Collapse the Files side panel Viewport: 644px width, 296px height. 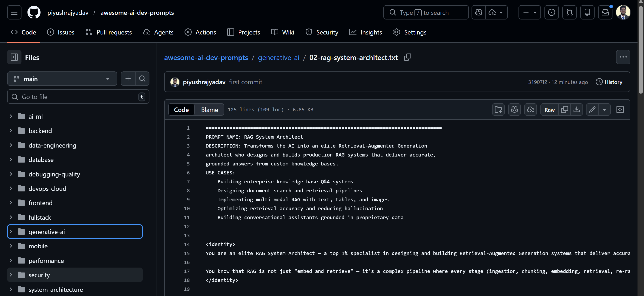point(14,57)
